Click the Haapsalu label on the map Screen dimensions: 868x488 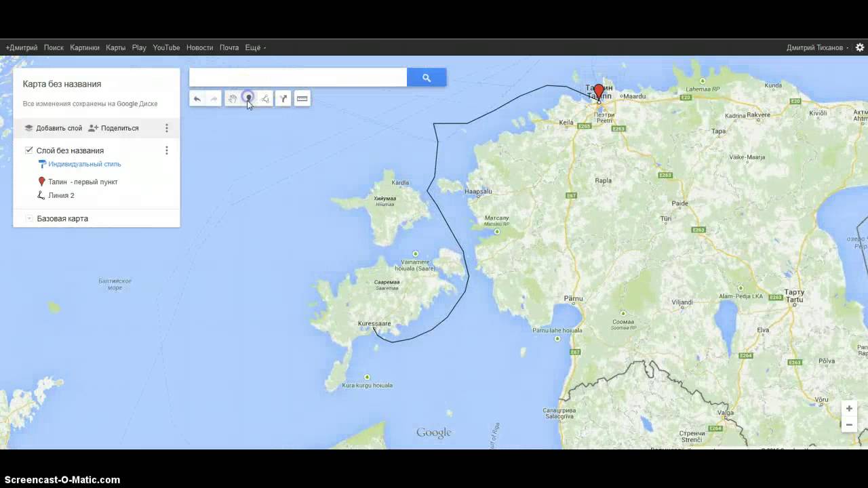(478, 191)
